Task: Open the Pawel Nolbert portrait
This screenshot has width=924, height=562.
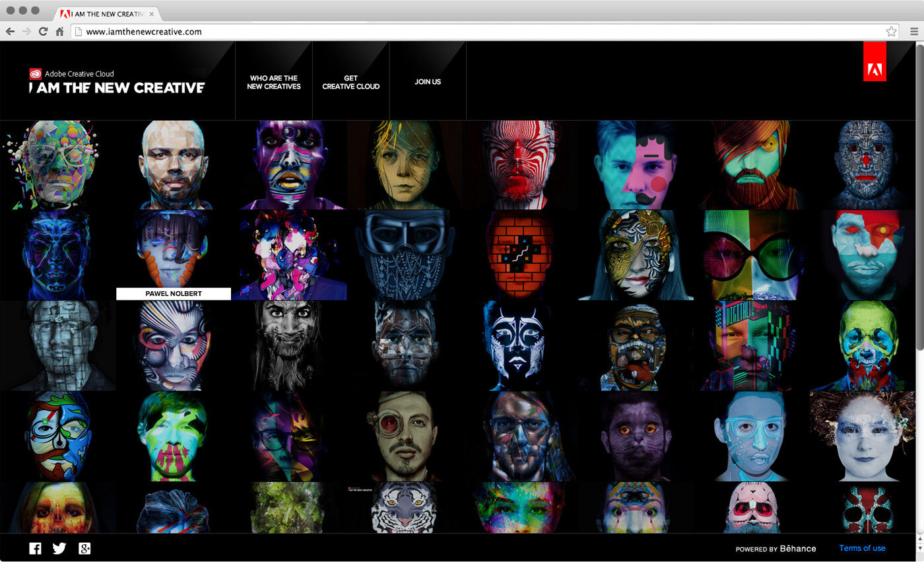Action: point(173,254)
